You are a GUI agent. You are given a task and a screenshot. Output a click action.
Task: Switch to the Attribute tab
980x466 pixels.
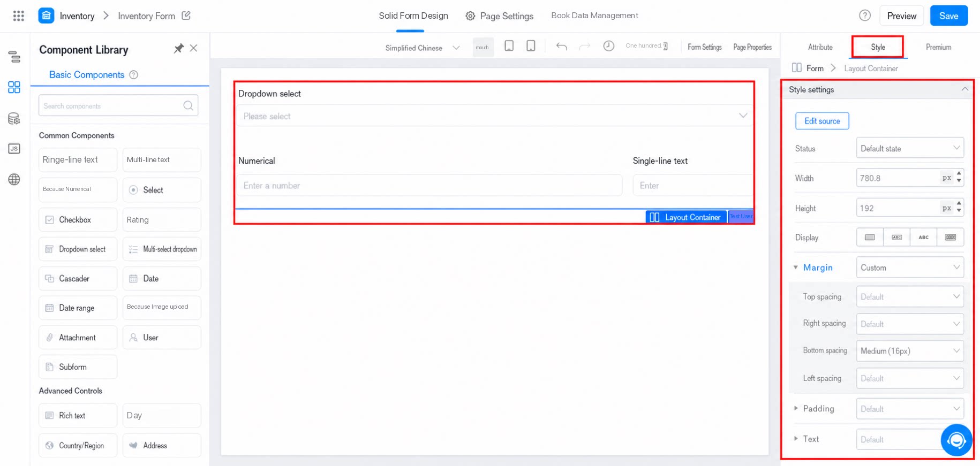820,47
